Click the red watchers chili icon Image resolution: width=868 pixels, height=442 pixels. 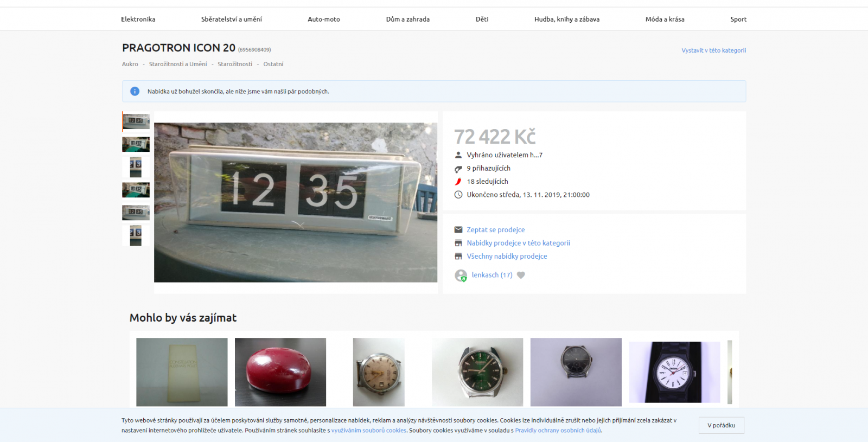point(458,182)
